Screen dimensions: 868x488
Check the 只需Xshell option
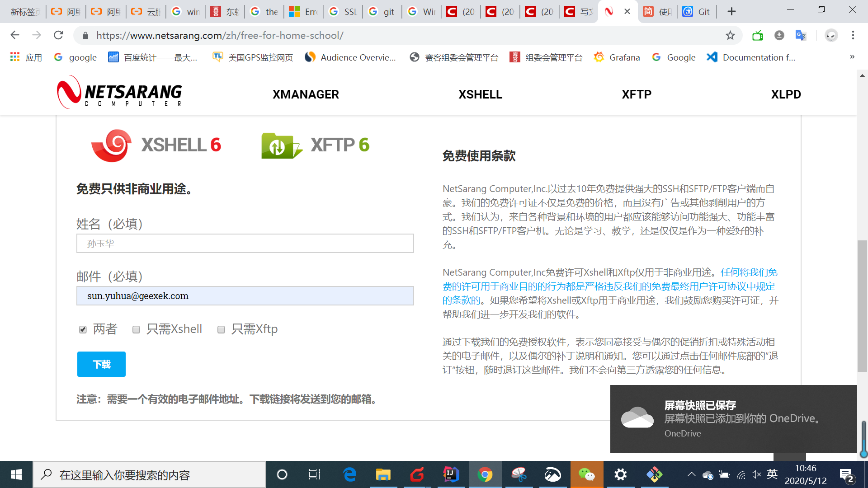pos(136,330)
